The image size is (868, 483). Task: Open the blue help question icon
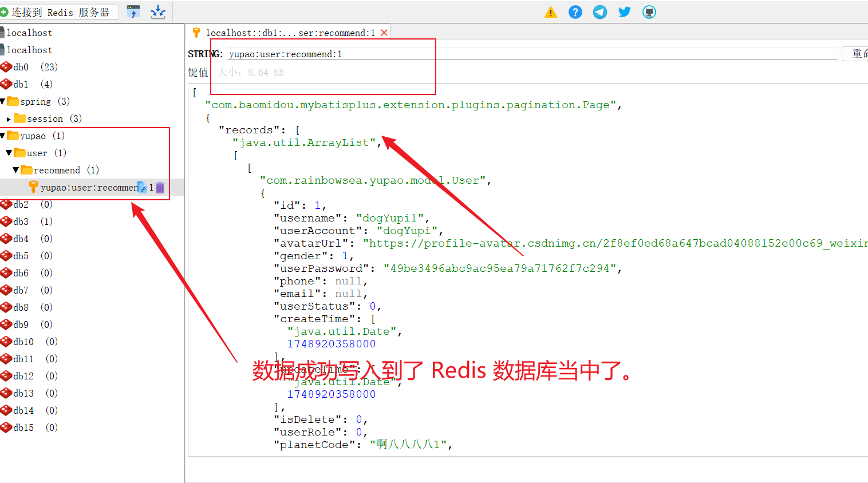pos(575,12)
